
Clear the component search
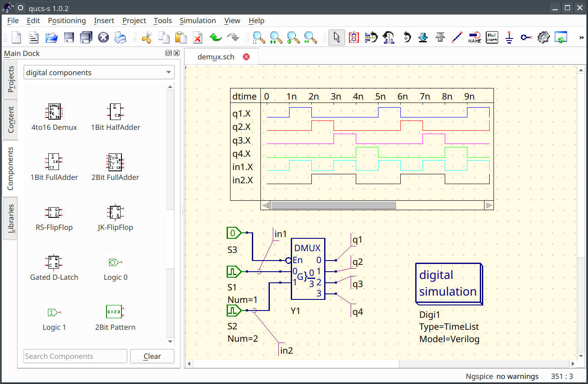[x=152, y=356]
